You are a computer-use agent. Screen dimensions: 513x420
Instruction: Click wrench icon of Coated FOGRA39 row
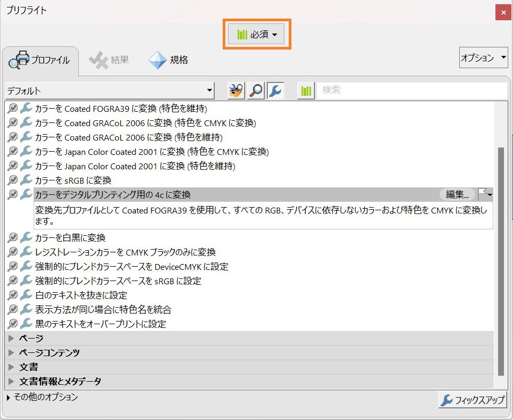coord(26,108)
